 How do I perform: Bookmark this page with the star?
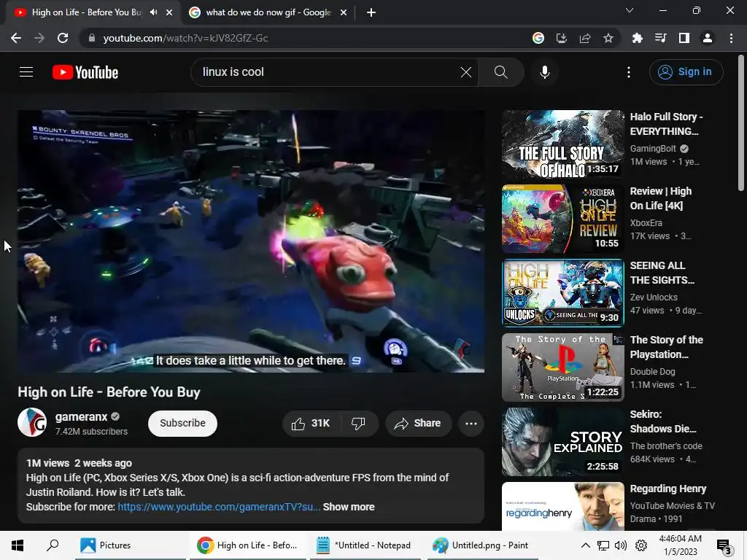tap(608, 38)
